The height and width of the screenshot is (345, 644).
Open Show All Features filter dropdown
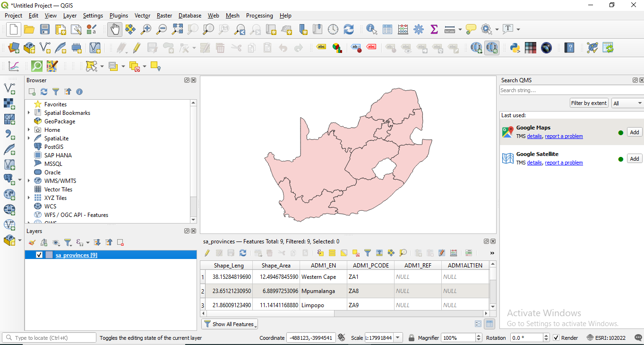[x=230, y=324]
